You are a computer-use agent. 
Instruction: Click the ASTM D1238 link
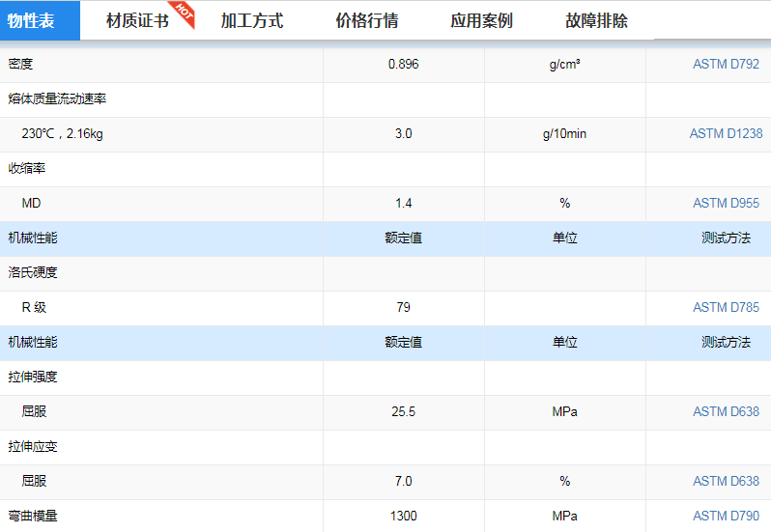[726, 134]
